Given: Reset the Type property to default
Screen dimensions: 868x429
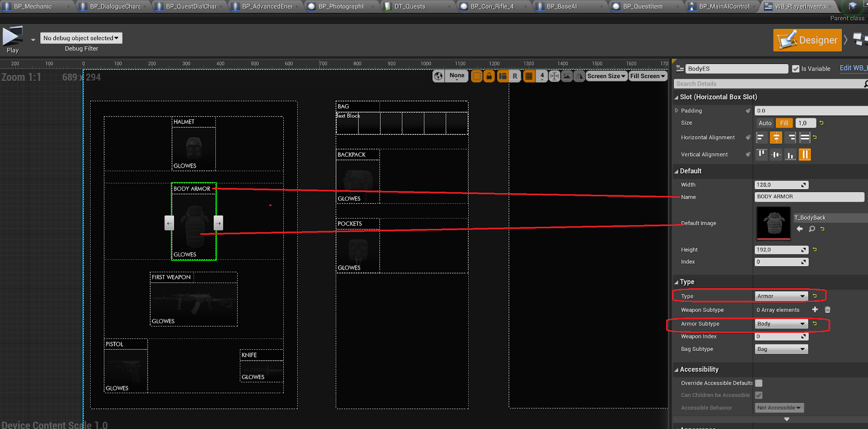Looking at the screenshot, I should click(x=815, y=296).
